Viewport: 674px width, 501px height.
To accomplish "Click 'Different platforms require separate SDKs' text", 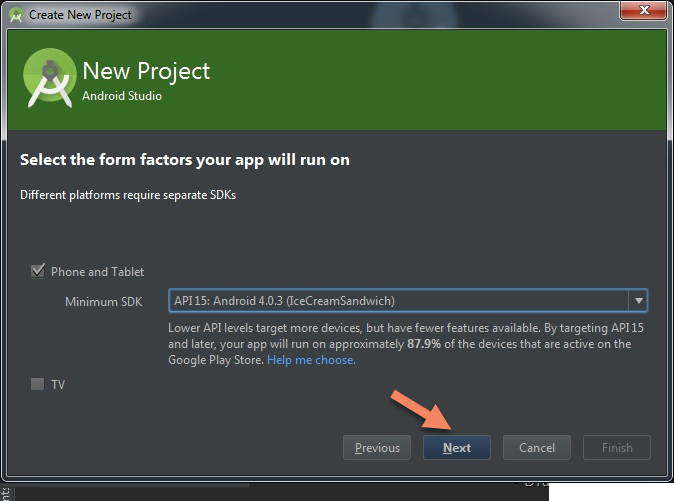I will (128, 194).
